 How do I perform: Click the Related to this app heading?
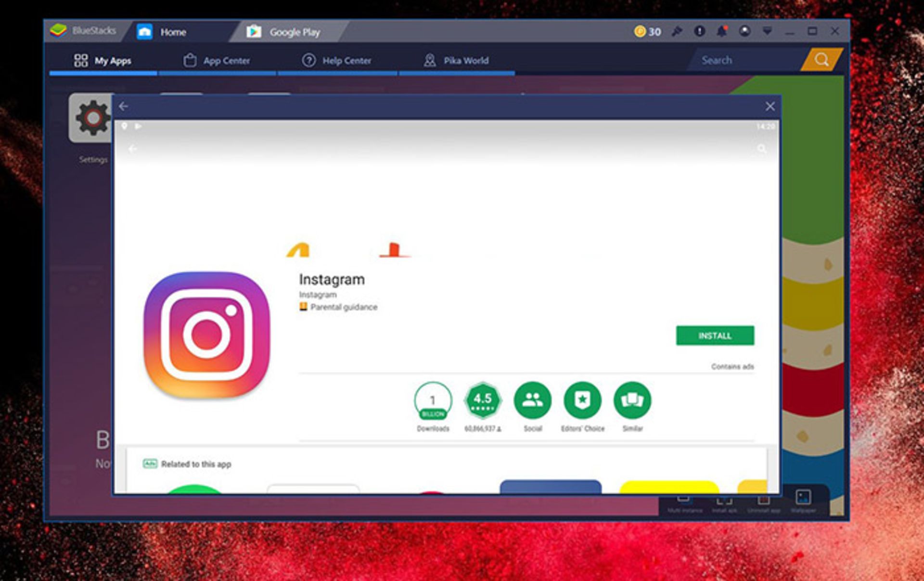(196, 464)
